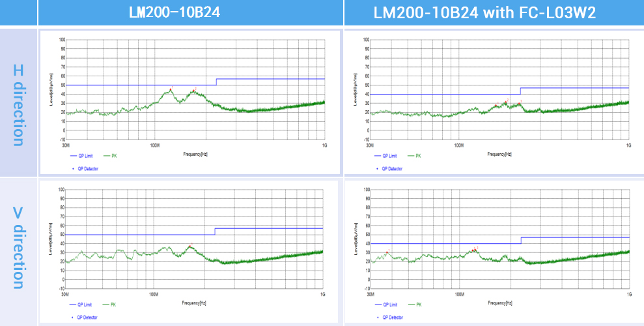Click 'Frequency[Hz]' axis label in FC-L03W2 H direction chart
The width and height of the screenshot is (644, 326).
tap(499, 154)
